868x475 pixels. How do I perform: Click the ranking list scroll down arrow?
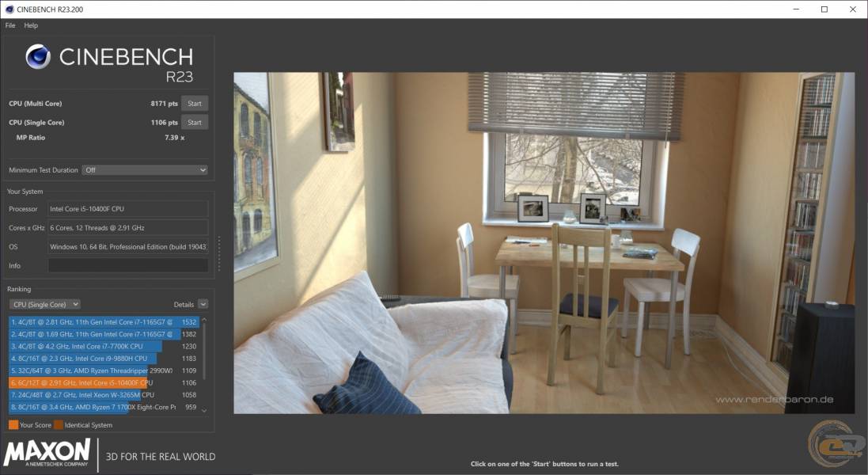coord(204,410)
